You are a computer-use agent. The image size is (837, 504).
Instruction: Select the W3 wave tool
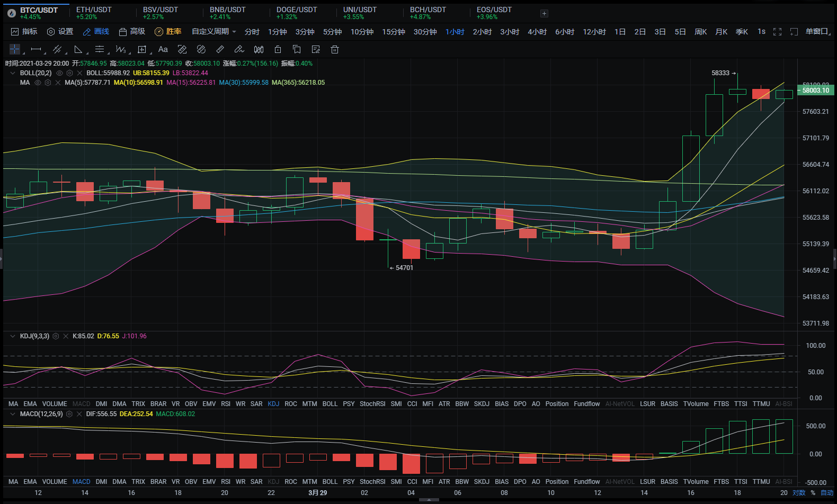click(121, 49)
